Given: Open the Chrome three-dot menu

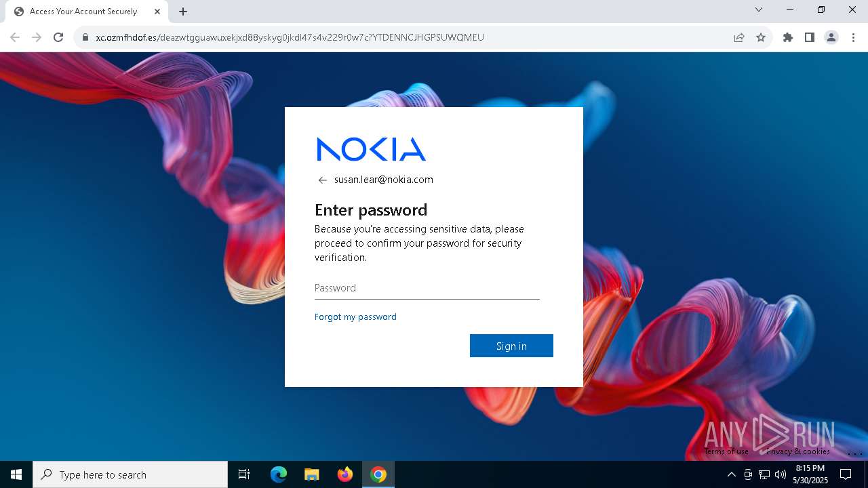Looking at the screenshot, I should click(x=853, y=37).
